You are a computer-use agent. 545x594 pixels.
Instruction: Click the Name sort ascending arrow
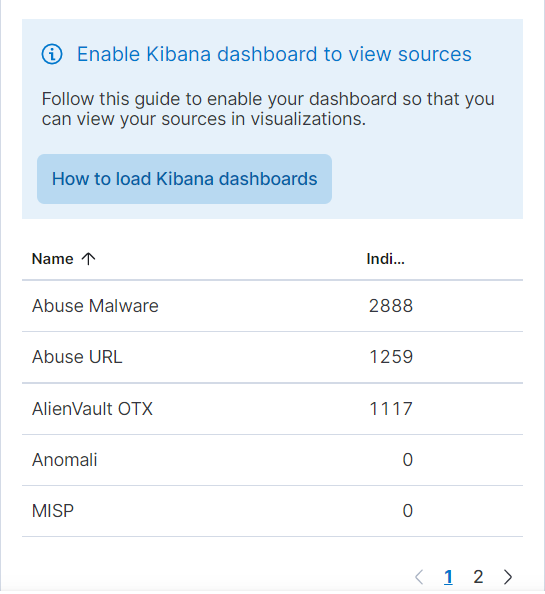pos(88,259)
